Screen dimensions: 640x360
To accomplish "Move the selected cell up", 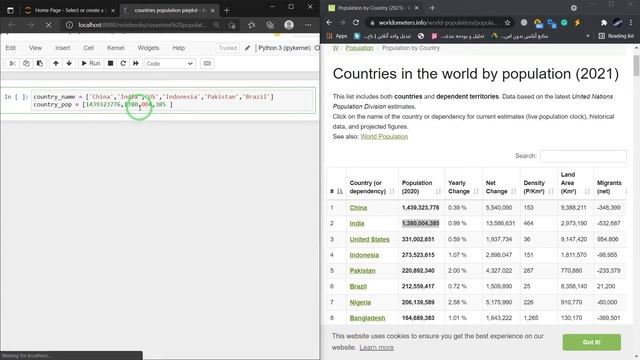I will coord(56,63).
